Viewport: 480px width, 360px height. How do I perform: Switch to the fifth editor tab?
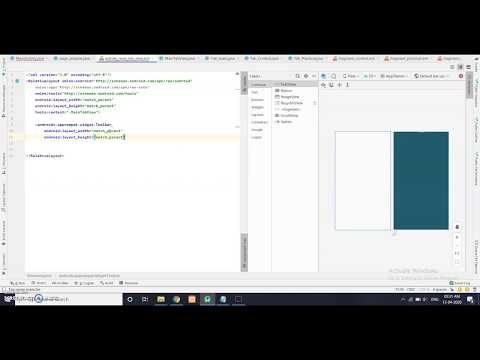click(x=222, y=59)
